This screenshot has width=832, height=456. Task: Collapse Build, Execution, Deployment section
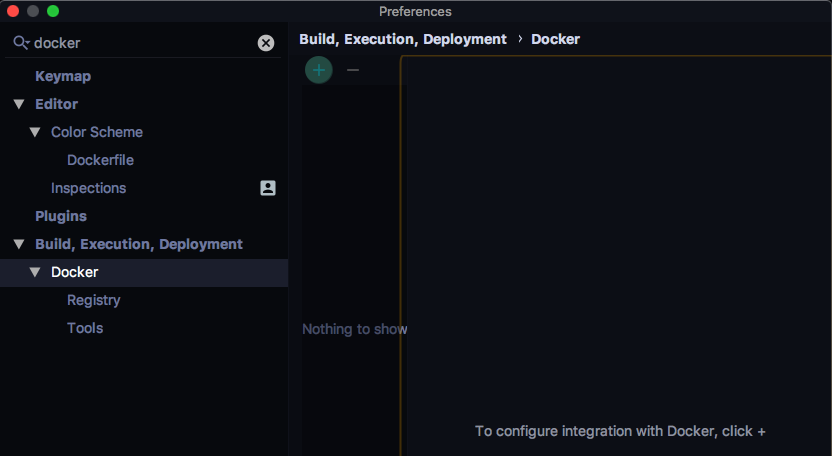[18, 244]
